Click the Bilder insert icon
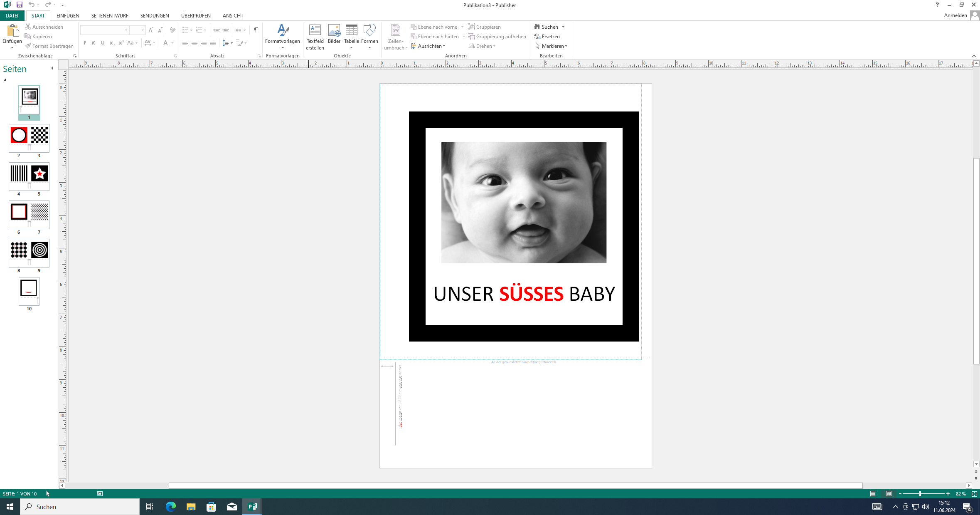This screenshot has width=980, height=515. point(334,30)
